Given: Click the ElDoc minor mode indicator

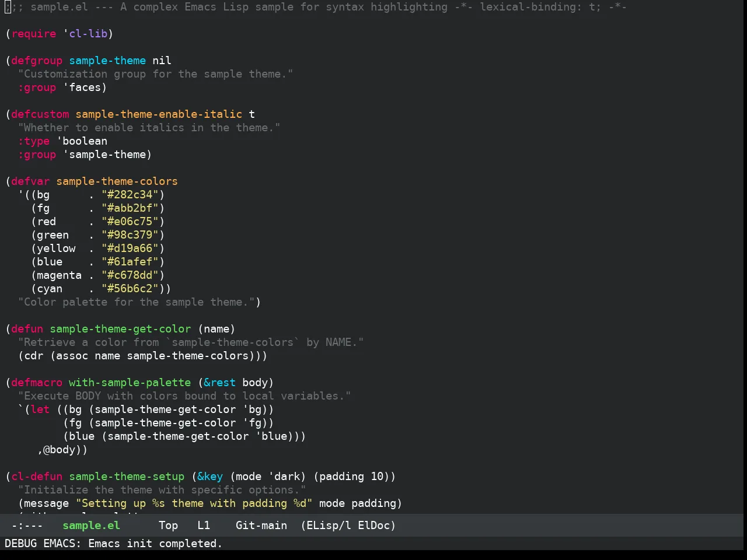Looking at the screenshot, I should tap(374, 526).
